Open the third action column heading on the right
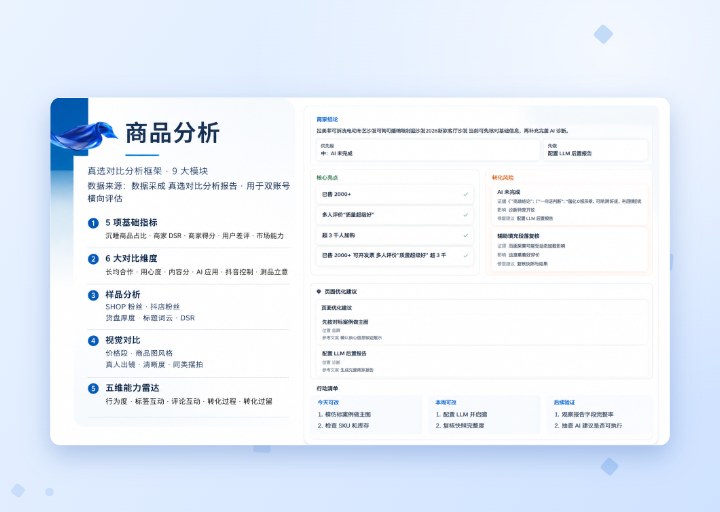 (x=564, y=402)
